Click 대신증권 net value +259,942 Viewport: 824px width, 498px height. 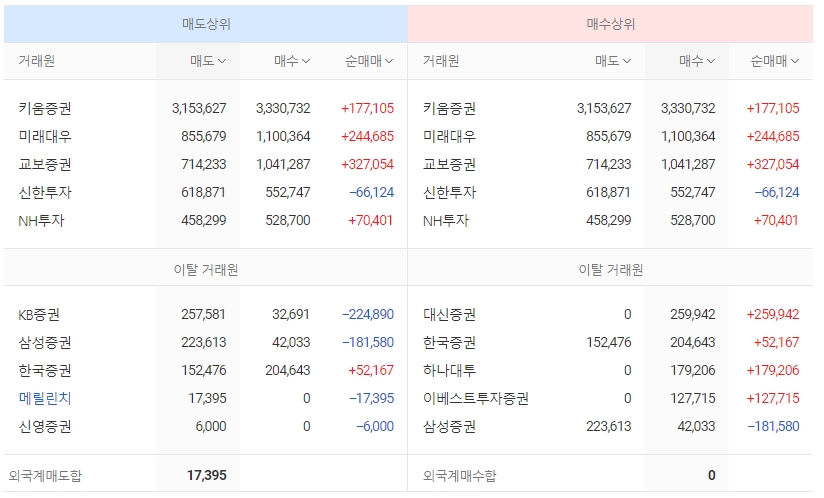(773, 314)
